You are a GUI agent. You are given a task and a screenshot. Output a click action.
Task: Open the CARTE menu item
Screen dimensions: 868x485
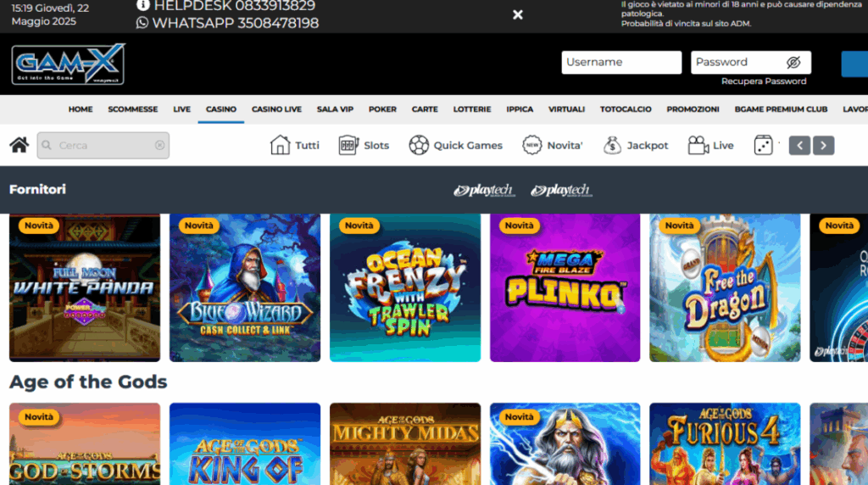(425, 109)
